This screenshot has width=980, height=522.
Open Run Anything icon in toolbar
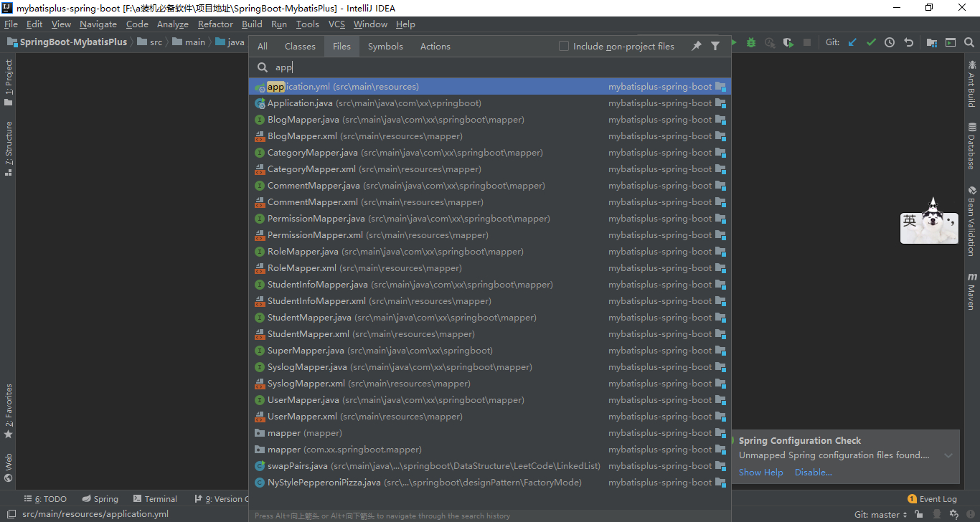[951, 42]
